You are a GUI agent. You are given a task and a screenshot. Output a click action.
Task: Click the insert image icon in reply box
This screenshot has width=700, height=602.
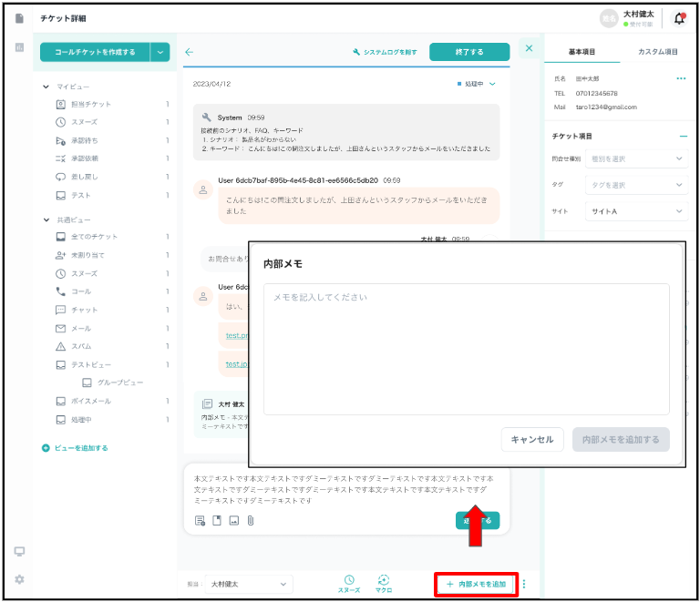pos(233,521)
